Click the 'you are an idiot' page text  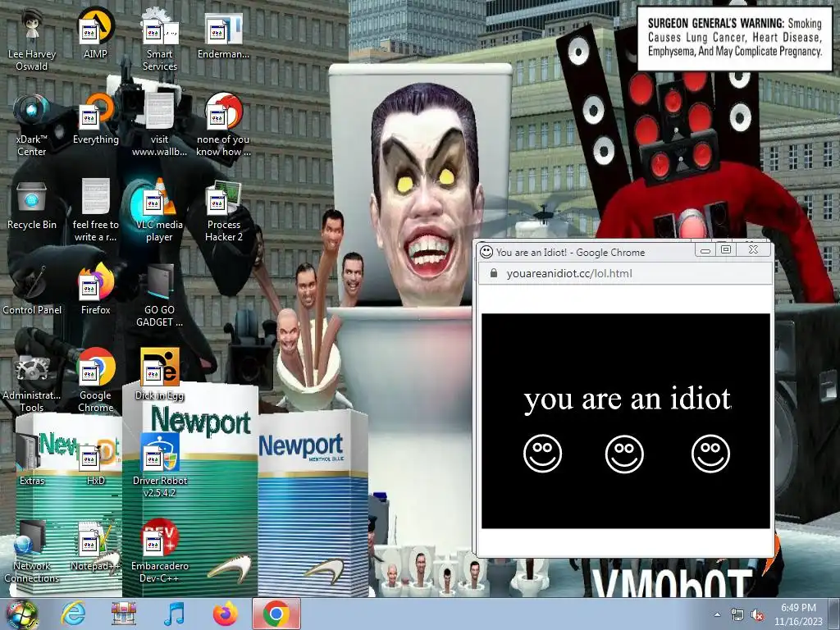click(x=627, y=399)
